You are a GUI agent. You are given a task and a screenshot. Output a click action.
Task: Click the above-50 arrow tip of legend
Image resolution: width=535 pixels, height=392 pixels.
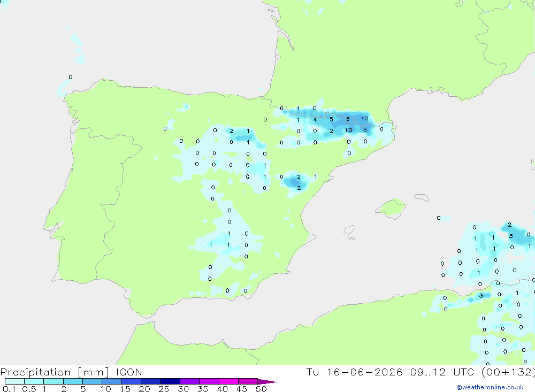point(268,382)
